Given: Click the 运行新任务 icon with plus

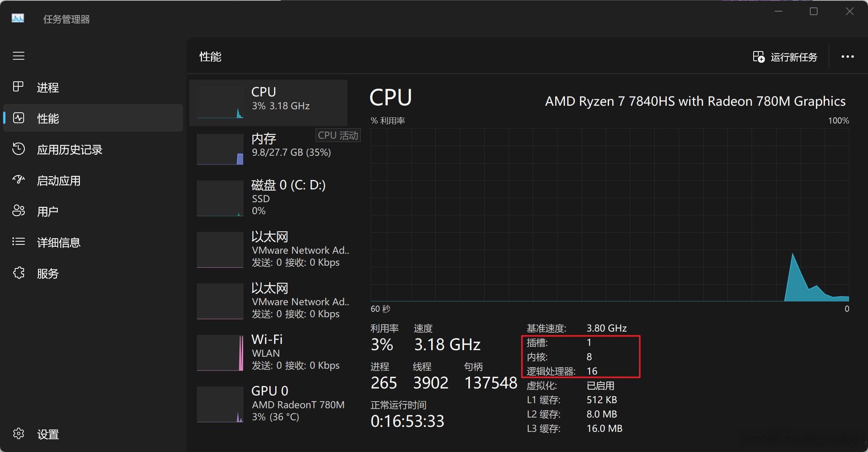Looking at the screenshot, I should (759, 57).
